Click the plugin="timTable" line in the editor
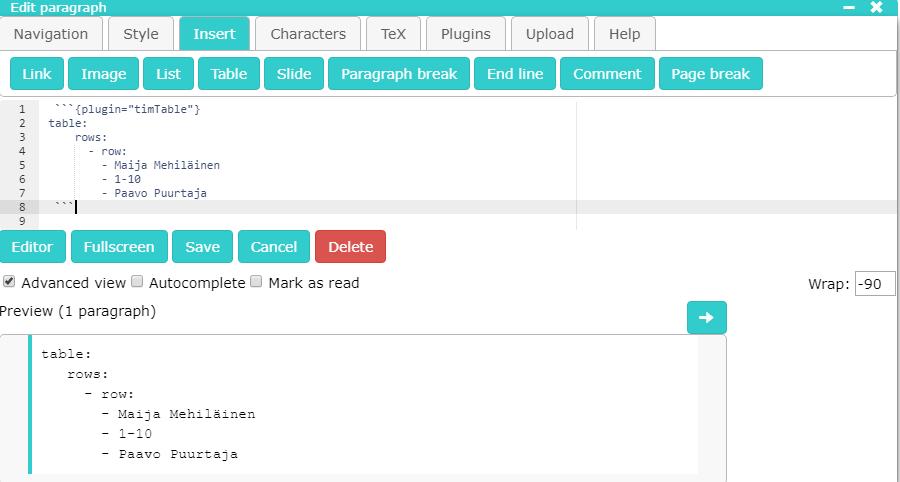This screenshot has height=482, width=900. pos(127,109)
